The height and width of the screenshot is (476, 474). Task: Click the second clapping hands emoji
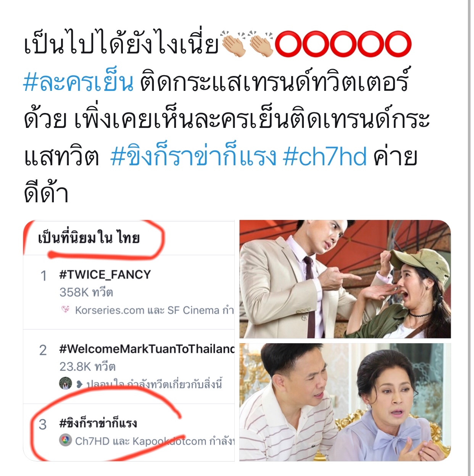[x=261, y=45]
